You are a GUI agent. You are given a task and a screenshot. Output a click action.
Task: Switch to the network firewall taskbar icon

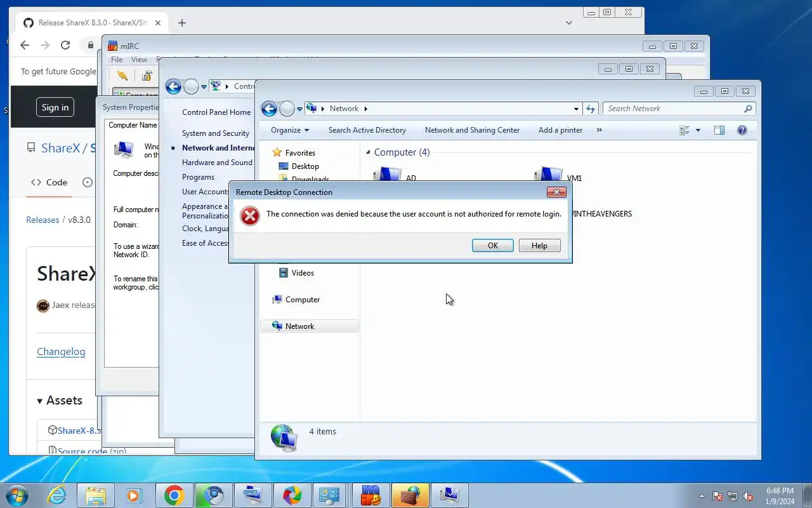(410, 495)
